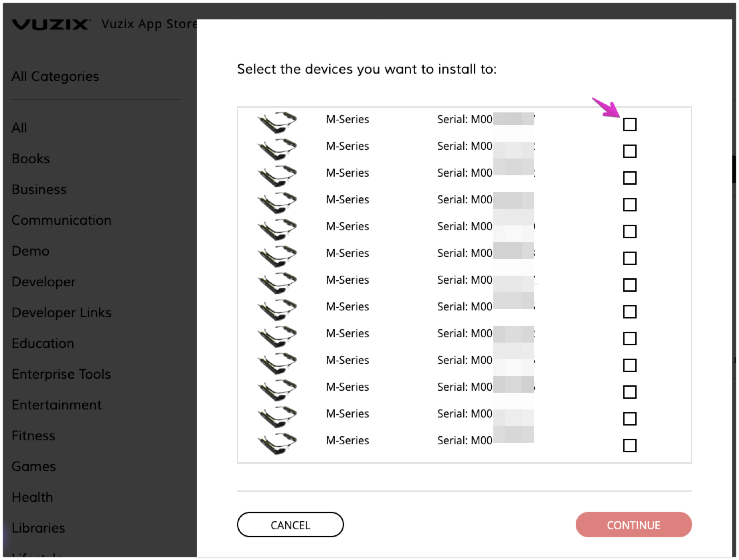This screenshot has height=560, width=739.
Task: Open the Developer Links category
Action: click(x=62, y=312)
